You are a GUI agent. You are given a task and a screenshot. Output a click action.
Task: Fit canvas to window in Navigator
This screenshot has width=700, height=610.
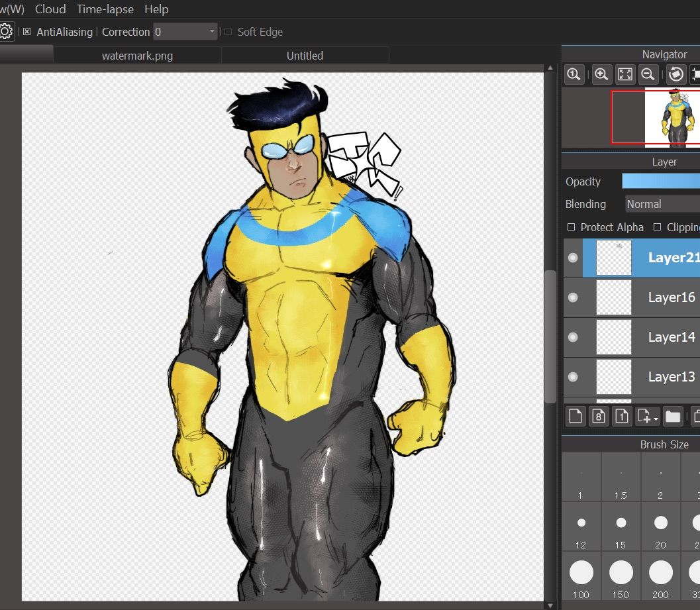coord(625,74)
